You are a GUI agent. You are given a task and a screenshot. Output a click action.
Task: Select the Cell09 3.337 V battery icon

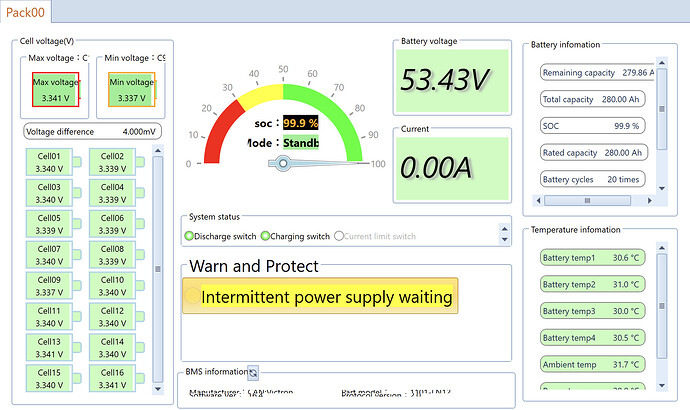tap(54, 286)
